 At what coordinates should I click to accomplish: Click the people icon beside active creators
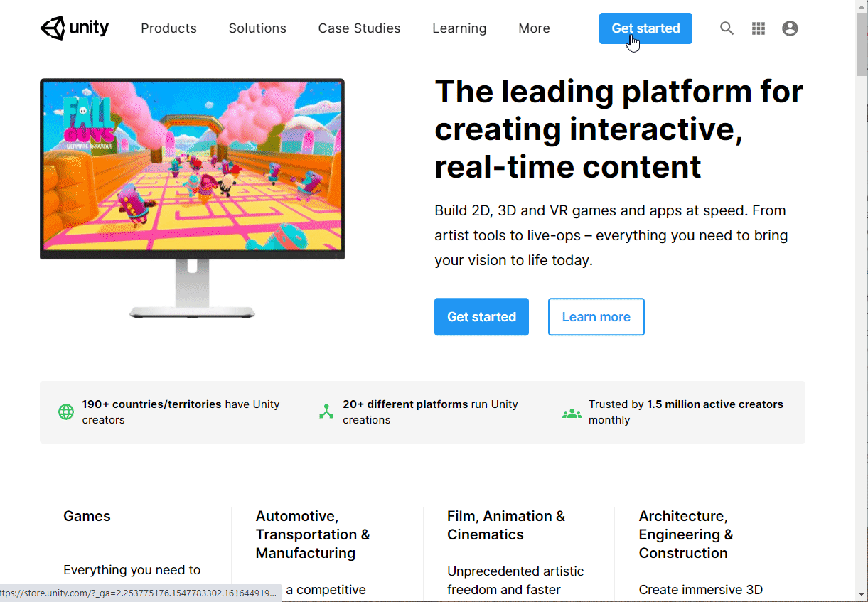pos(572,412)
